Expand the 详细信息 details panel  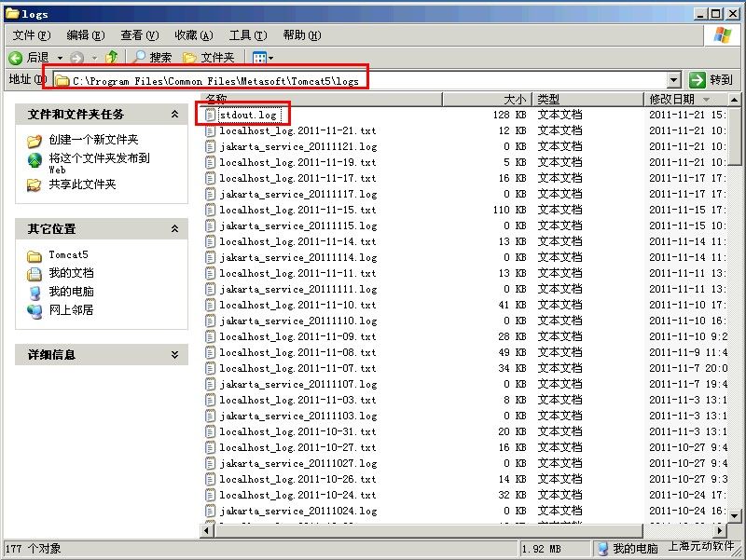click(174, 355)
